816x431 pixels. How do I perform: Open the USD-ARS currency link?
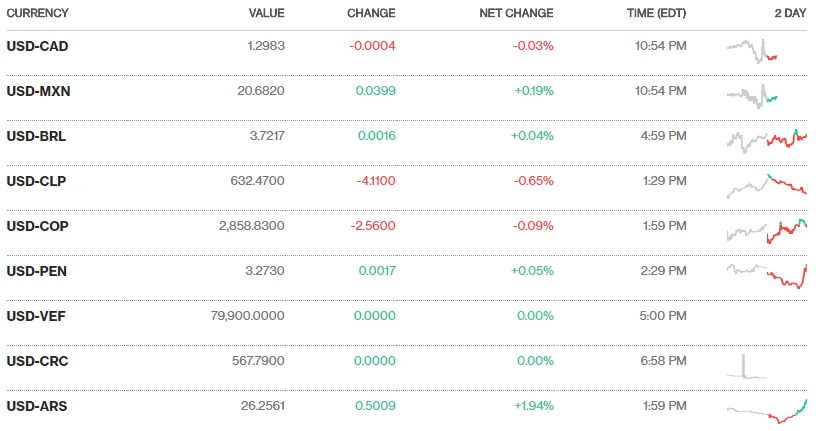click(x=37, y=406)
